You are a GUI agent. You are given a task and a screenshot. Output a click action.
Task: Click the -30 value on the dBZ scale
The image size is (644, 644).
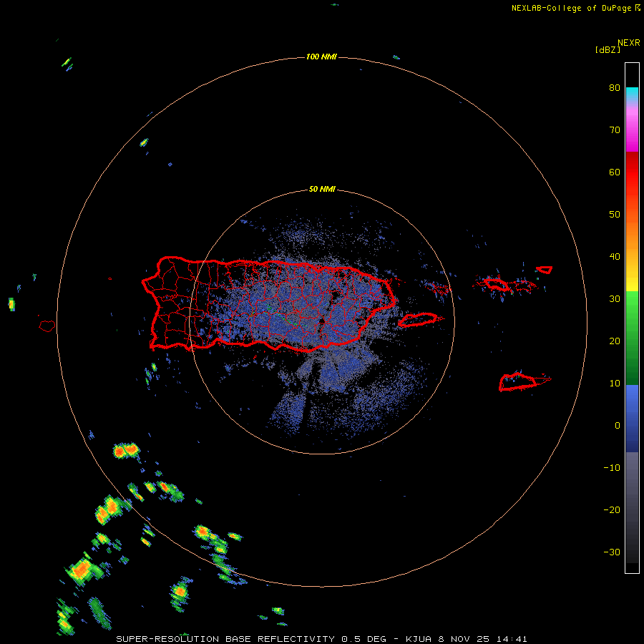click(x=612, y=552)
